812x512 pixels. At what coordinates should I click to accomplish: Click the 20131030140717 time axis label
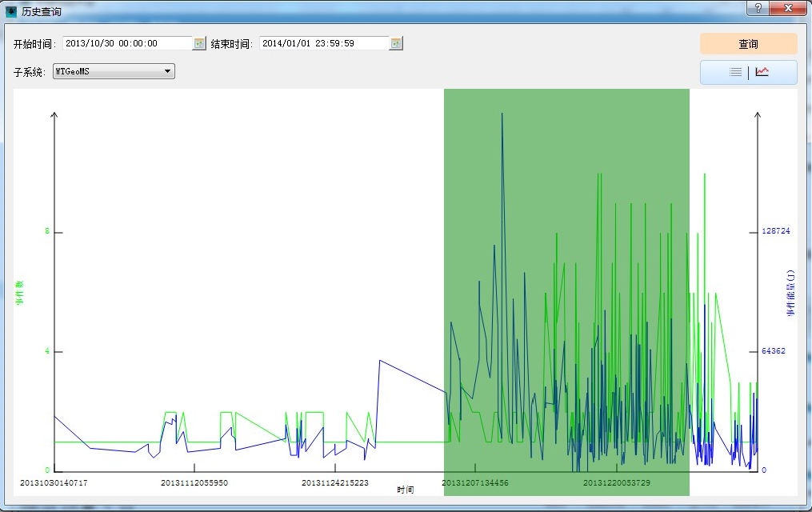point(54,483)
